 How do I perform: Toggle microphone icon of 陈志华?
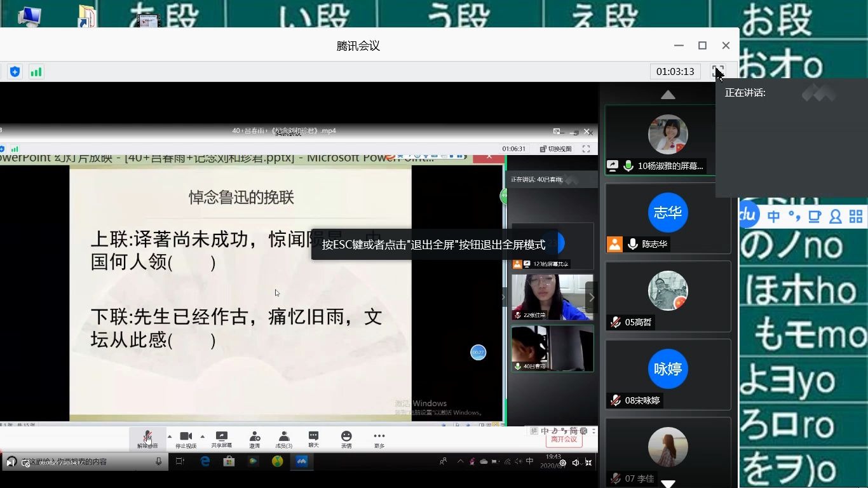[x=633, y=244]
